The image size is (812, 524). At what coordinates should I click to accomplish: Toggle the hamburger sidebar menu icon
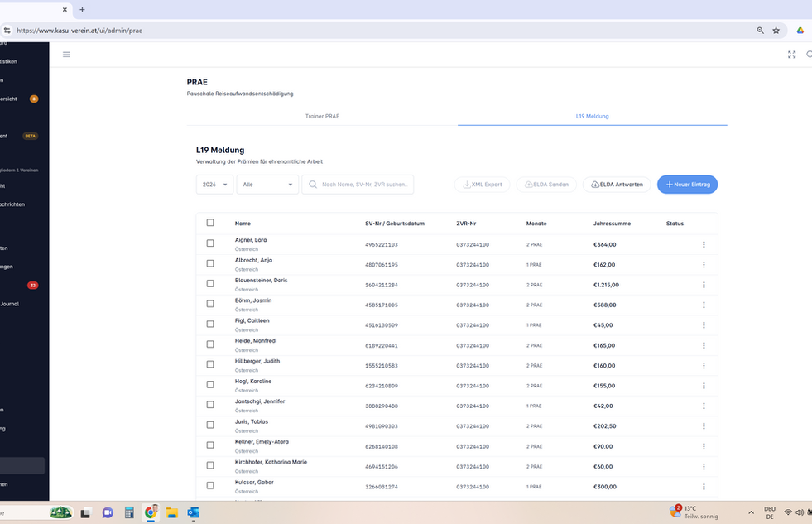(x=66, y=55)
